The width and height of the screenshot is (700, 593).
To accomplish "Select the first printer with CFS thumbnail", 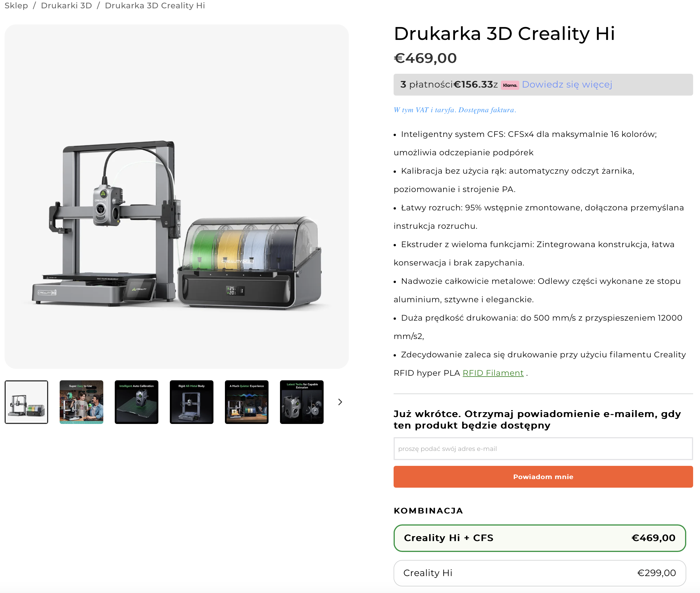I will pyautogui.click(x=26, y=402).
